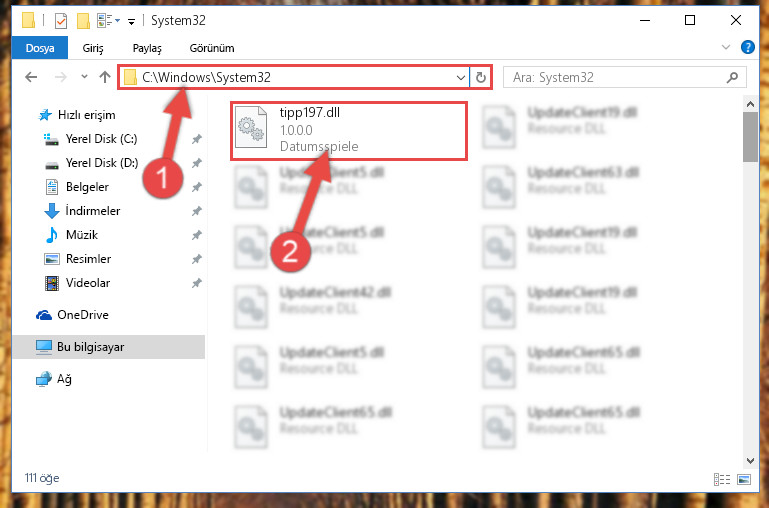The width and height of the screenshot is (769, 508).
Task: Click the search magnifier icon
Action: [732, 77]
